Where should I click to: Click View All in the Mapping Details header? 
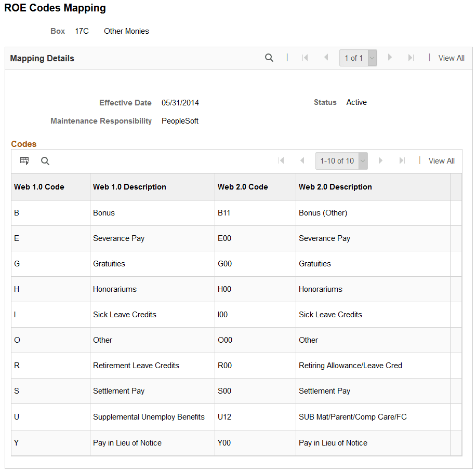pyautogui.click(x=451, y=58)
